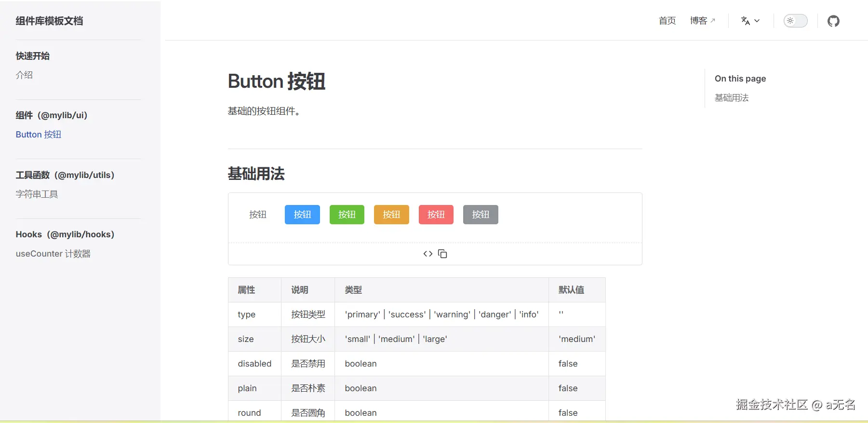Image resolution: width=868 pixels, height=423 pixels.
Task: Select Button 按钮 in the sidebar
Action: [39, 135]
